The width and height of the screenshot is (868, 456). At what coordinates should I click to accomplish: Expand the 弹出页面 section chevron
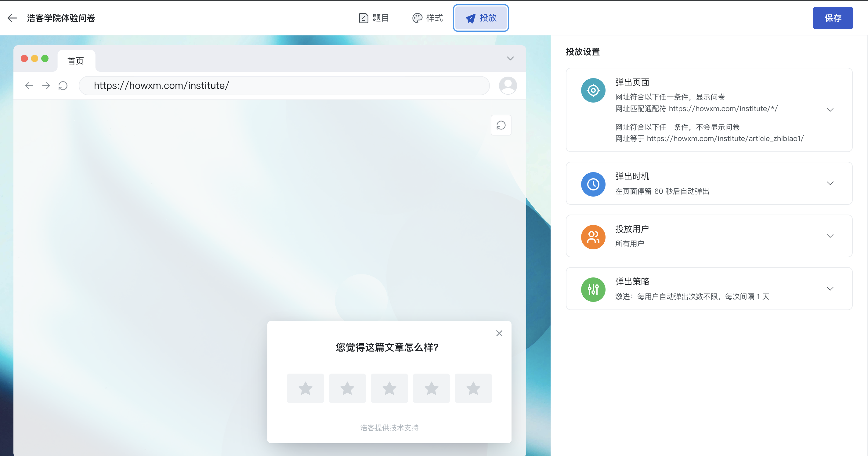(830, 110)
